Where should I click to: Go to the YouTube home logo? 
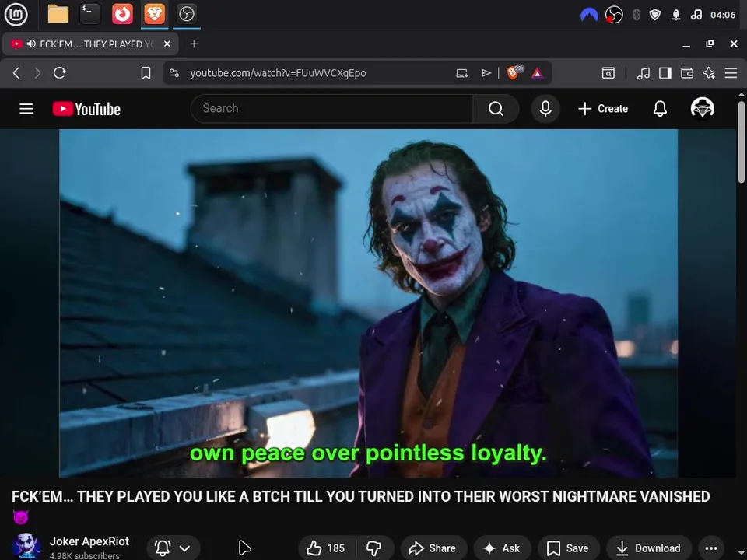pos(86,109)
